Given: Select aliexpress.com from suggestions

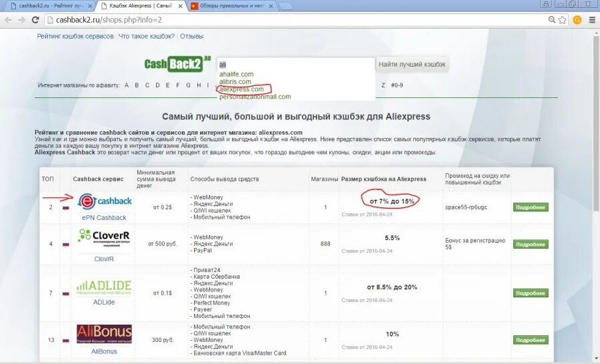Looking at the screenshot, I should point(241,89).
